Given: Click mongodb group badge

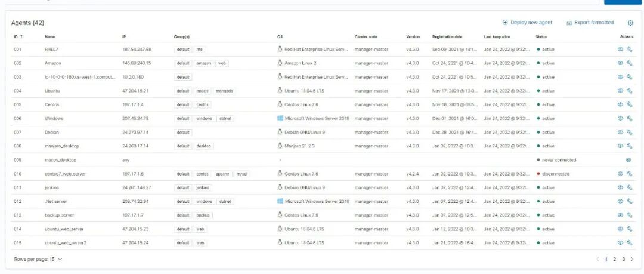Looking at the screenshot, I should pyautogui.click(x=224, y=91).
